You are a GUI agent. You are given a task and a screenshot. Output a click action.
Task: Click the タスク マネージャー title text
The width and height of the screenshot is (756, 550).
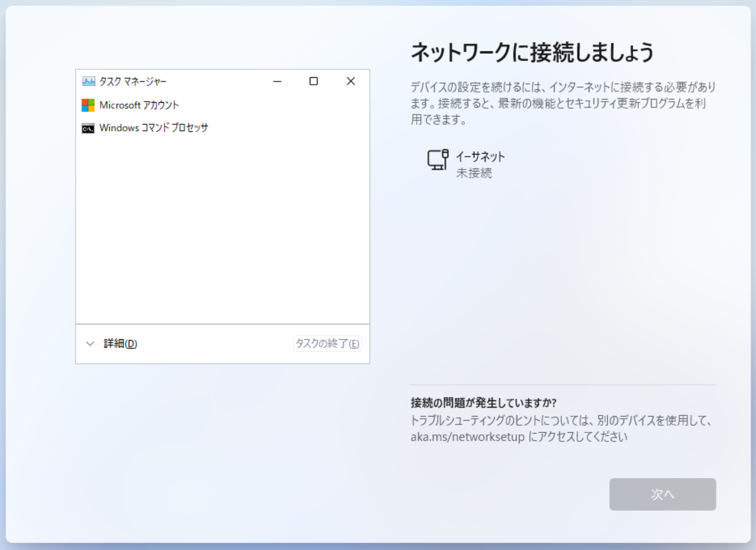tap(133, 82)
